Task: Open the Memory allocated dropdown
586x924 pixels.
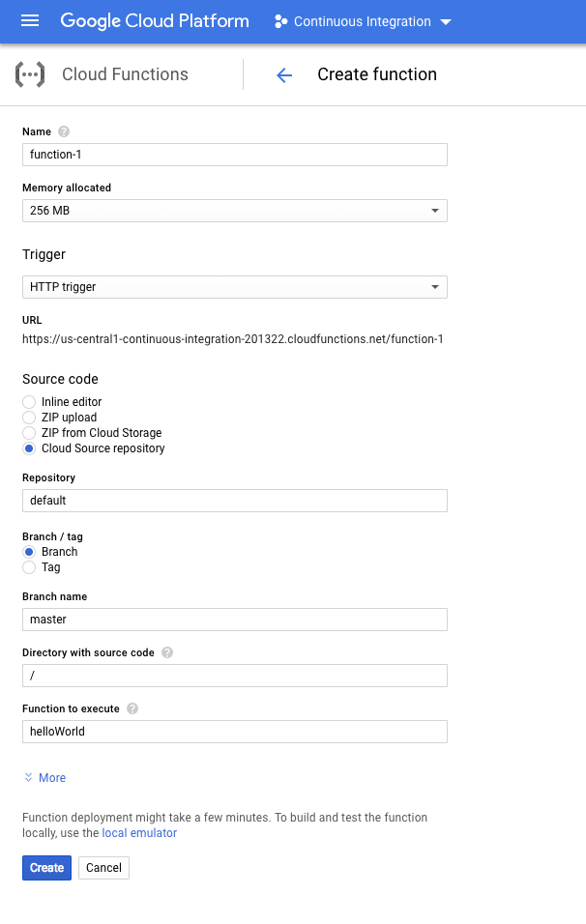Action: tap(436, 210)
